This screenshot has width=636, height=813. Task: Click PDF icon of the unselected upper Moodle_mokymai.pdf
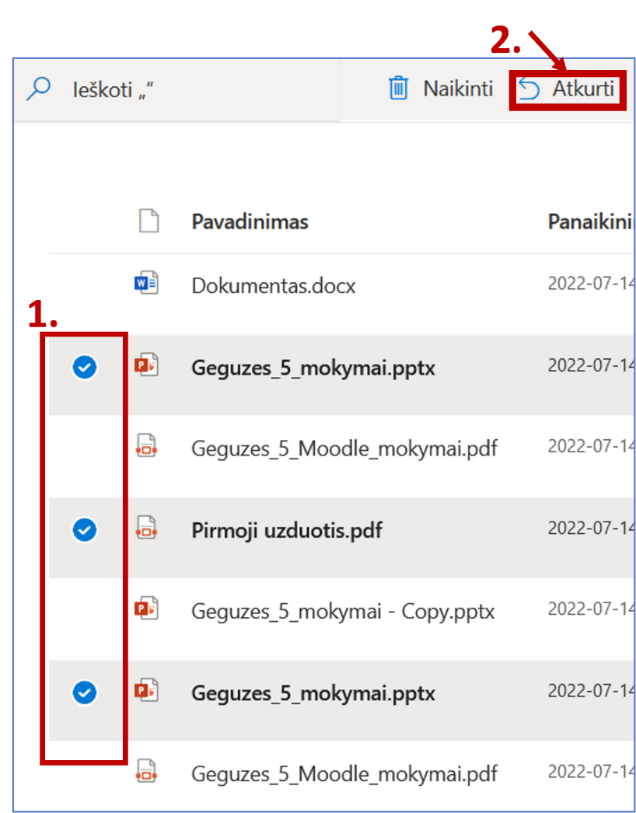pyautogui.click(x=147, y=447)
